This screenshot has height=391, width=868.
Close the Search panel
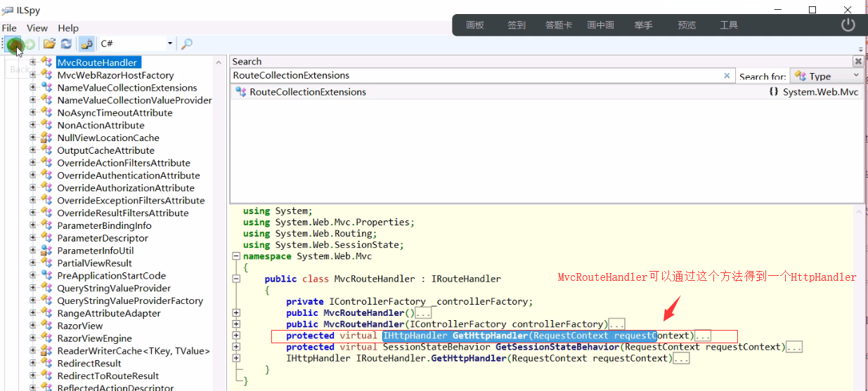[857, 61]
